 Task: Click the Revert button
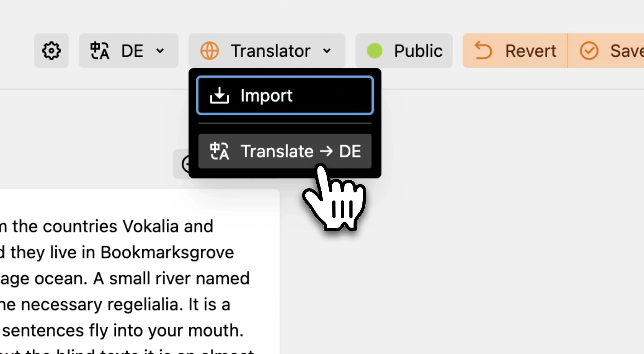(x=515, y=51)
